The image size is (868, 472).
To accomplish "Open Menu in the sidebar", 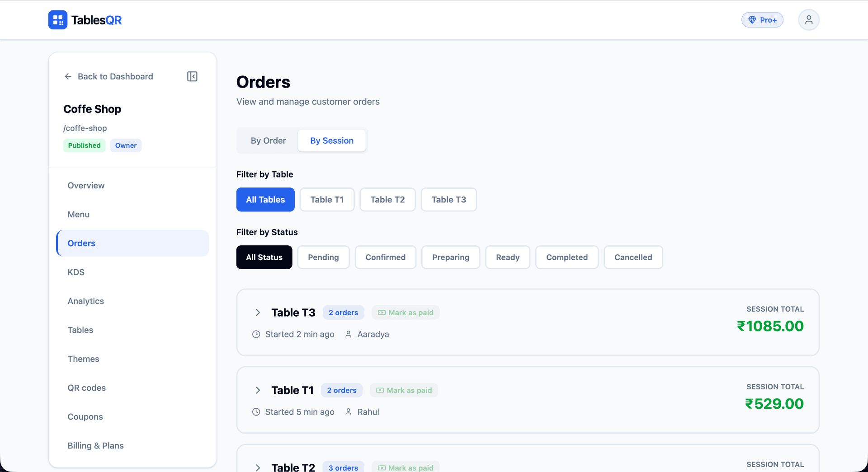I will click(x=132, y=215).
